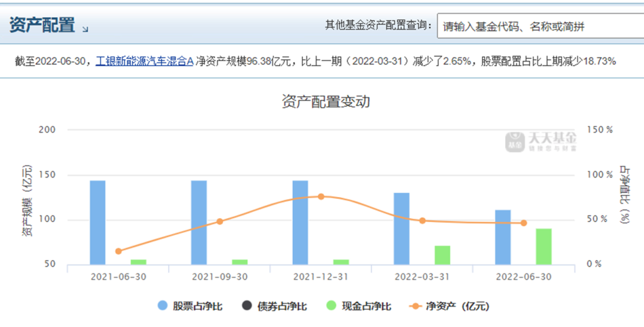Select the 2021-12-31 blue stock bar
Viewport: 644px width, 327px height.
[x=300, y=222]
